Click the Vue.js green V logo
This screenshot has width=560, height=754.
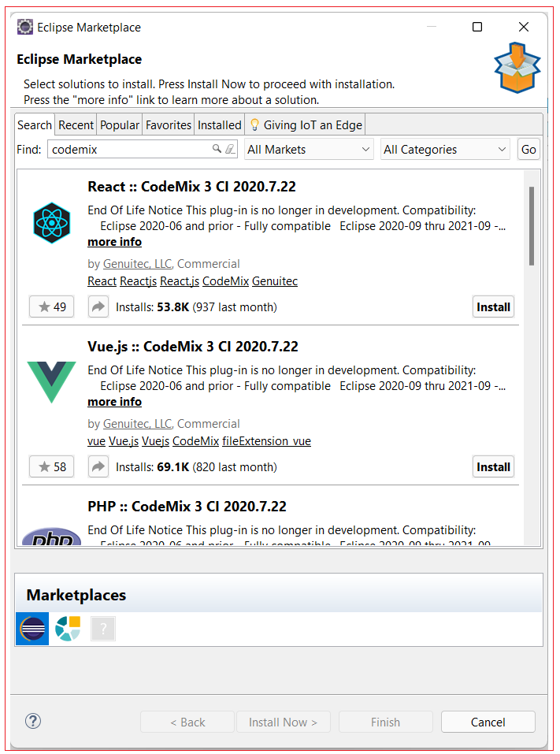(51, 382)
